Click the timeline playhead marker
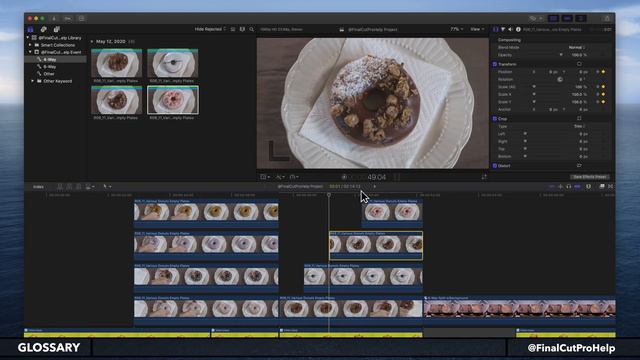This screenshot has width=640, height=360. tap(329, 195)
